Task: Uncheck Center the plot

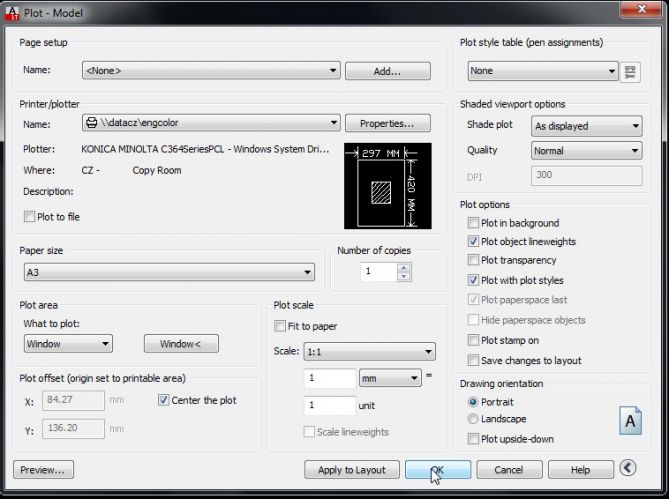Action: tap(163, 400)
